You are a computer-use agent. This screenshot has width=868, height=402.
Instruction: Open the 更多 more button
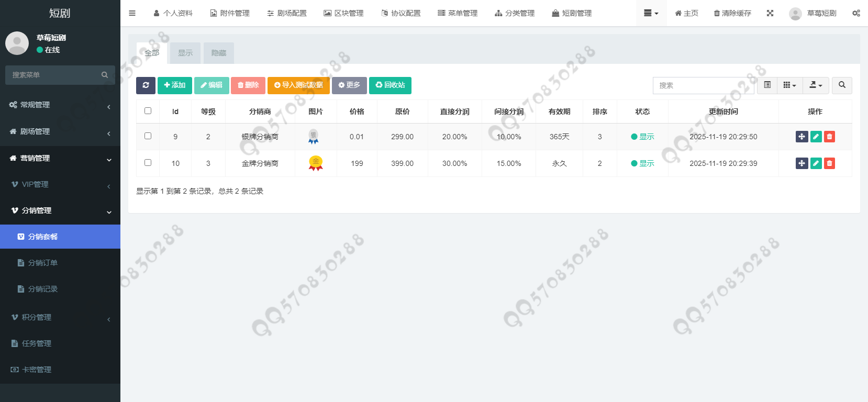(349, 85)
